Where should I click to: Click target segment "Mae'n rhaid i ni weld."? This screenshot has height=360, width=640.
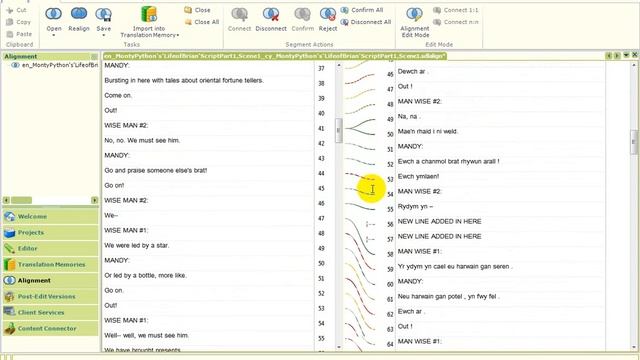pyautogui.click(x=428, y=131)
